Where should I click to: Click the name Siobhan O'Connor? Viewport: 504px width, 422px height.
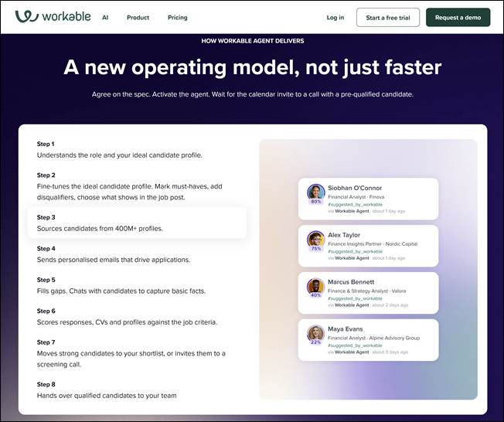[x=355, y=188]
